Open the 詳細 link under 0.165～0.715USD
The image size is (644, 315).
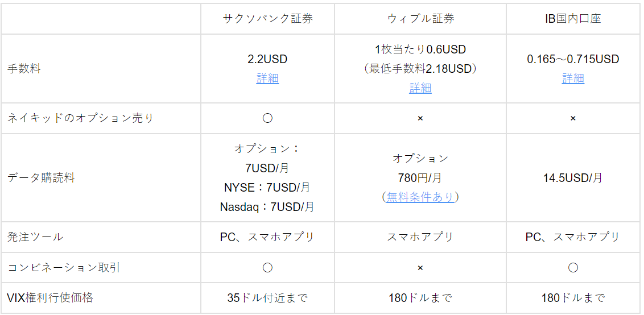[573, 78]
